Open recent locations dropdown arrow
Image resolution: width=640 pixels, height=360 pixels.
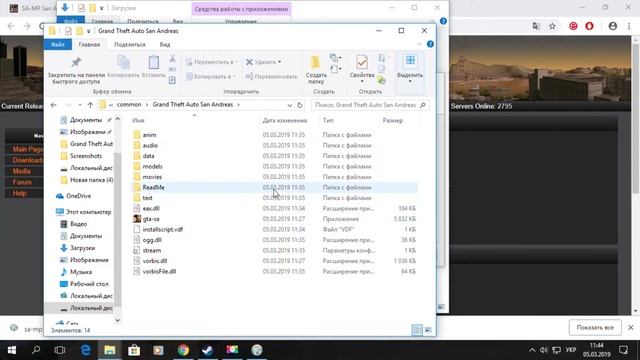[80, 105]
